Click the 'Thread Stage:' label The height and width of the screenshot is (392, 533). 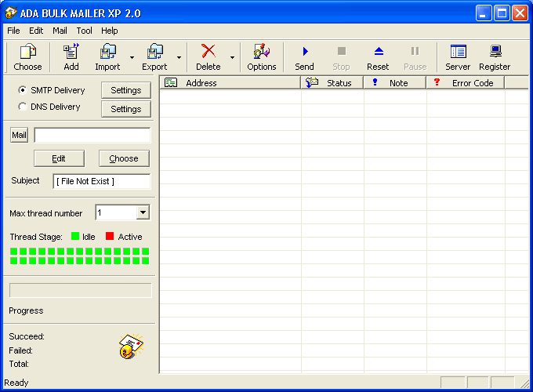pos(36,237)
